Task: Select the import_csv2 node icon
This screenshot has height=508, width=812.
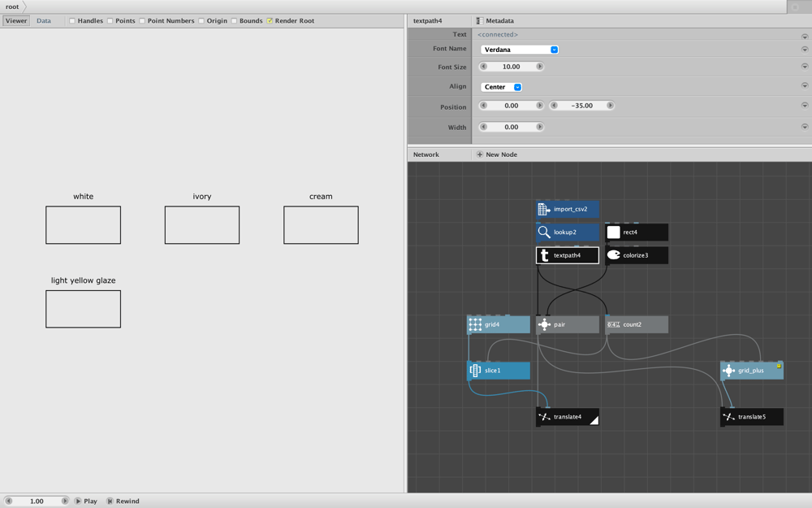Action: pos(544,210)
